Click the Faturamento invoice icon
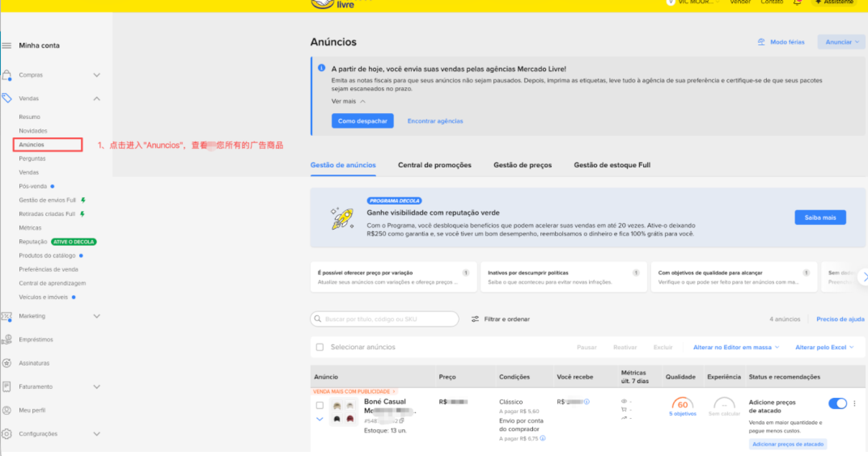Screen dimensions: 868x456 pyautogui.click(x=6, y=386)
